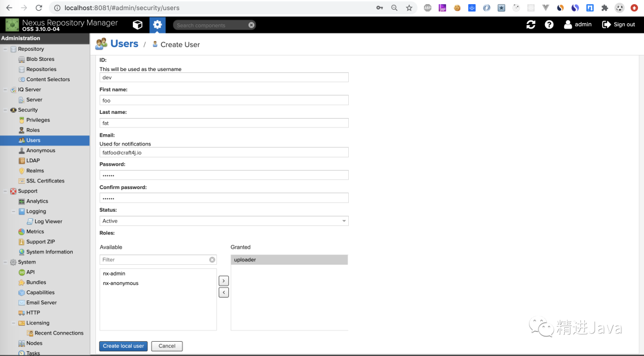Click the add role right arrow
Image resolution: width=644 pixels, height=356 pixels.
(224, 281)
